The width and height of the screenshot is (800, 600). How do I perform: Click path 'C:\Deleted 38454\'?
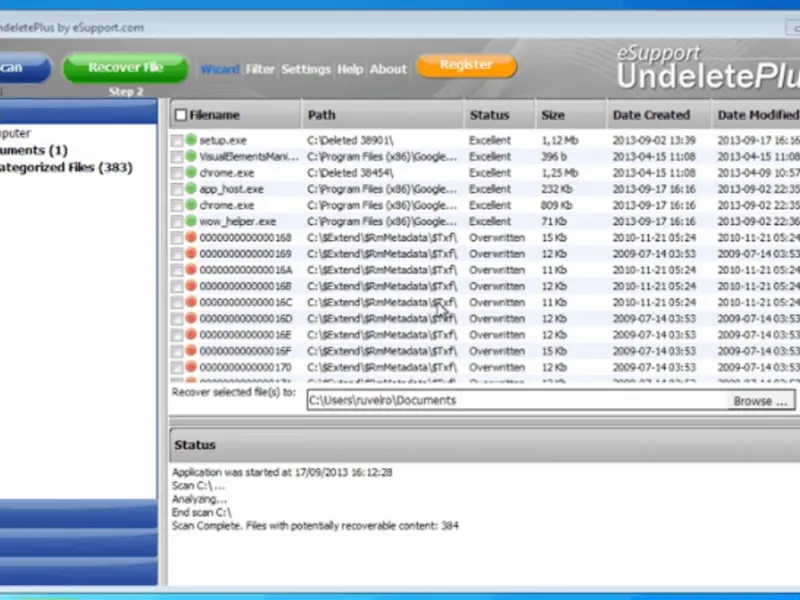pos(350,173)
